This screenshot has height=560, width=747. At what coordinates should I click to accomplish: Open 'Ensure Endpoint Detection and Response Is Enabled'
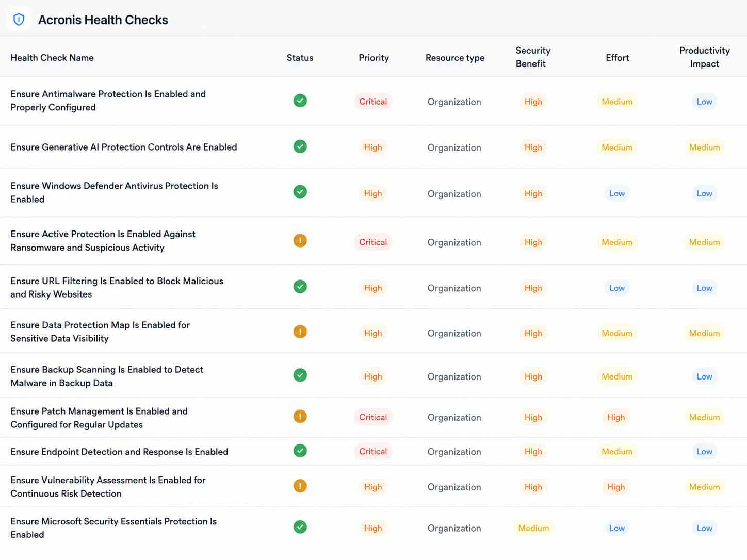pyautogui.click(x=119, y=452)
